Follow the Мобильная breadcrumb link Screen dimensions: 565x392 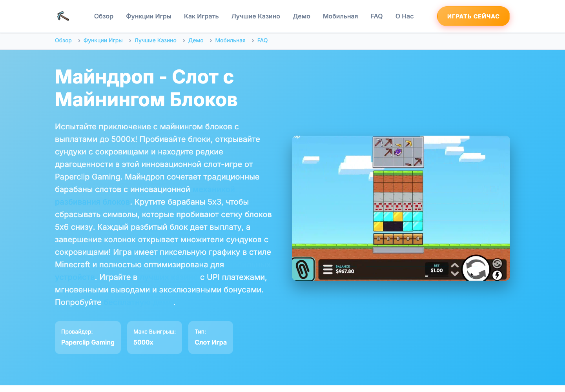[x=230, y=40]
